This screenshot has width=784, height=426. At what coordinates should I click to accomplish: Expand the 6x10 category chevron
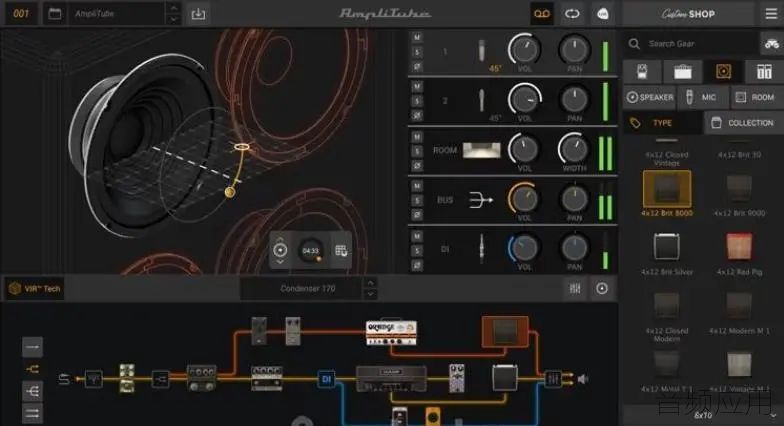[774, 415]
